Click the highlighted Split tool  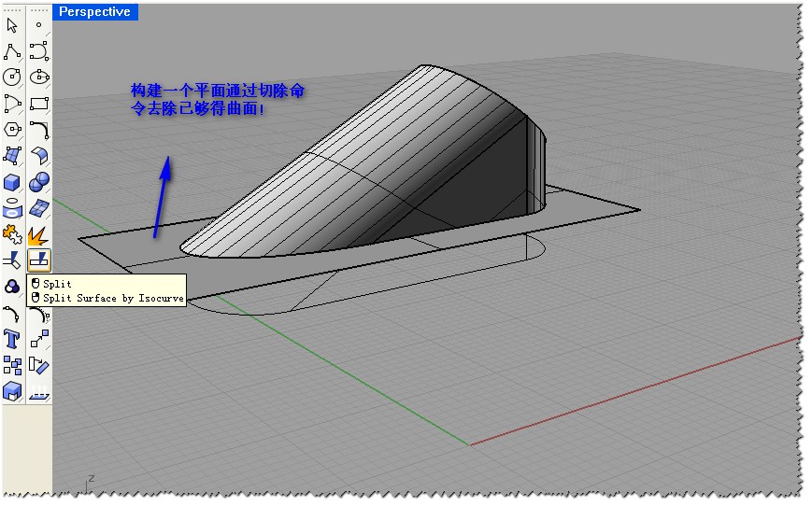(x=39, y=260)
